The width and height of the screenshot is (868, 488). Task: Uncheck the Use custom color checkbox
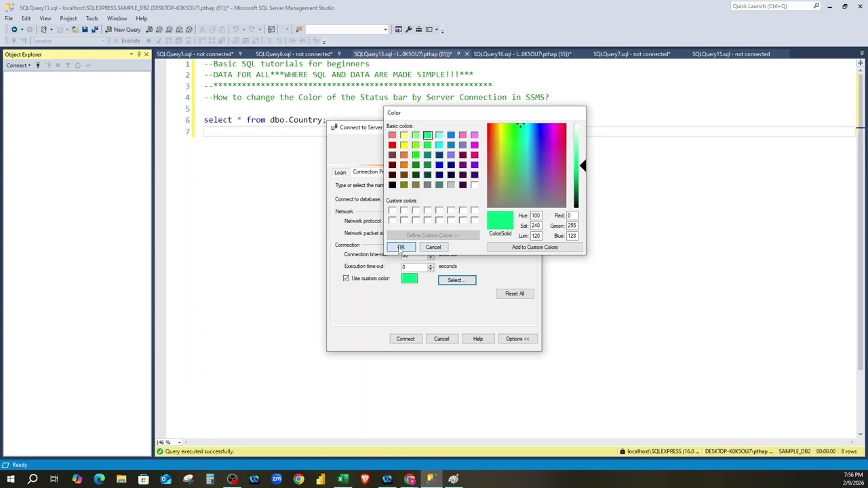(346, 279)
